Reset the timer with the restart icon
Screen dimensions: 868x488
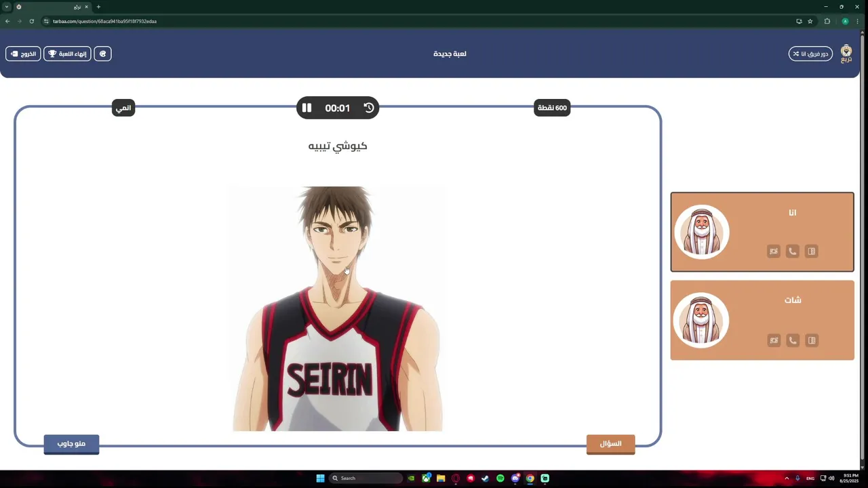pyautogui.click(x=369, y=108)
